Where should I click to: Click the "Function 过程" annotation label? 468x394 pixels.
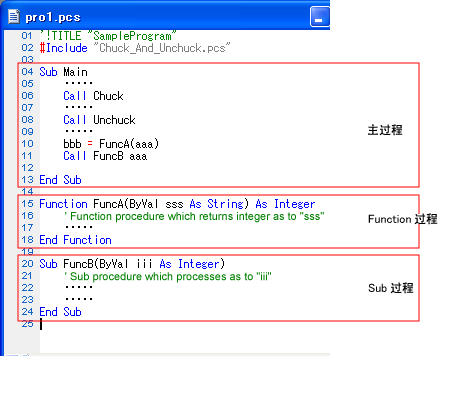(x=403, y=219)
